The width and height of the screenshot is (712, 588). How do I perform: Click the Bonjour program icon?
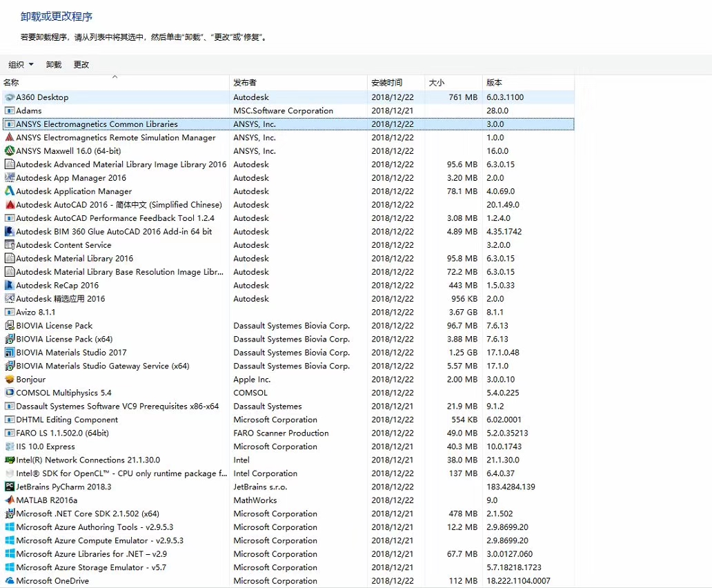(10, 380)
